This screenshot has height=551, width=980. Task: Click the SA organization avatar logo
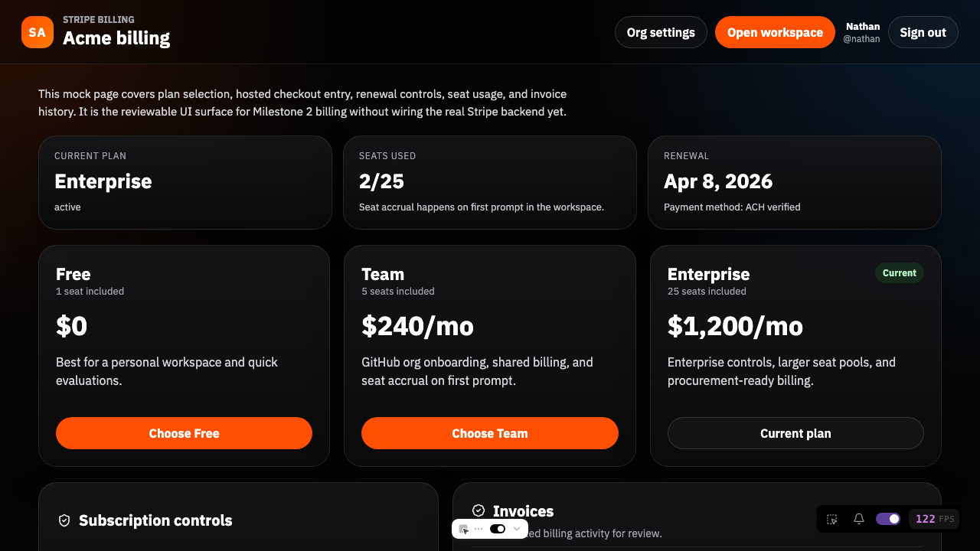pyautogui.click(x=37, y=32)
